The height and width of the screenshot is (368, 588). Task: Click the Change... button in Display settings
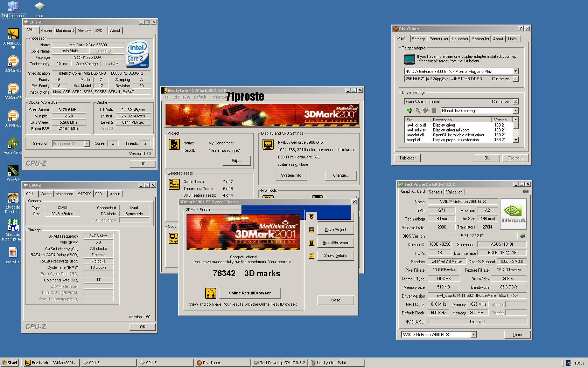pos(341,176)
